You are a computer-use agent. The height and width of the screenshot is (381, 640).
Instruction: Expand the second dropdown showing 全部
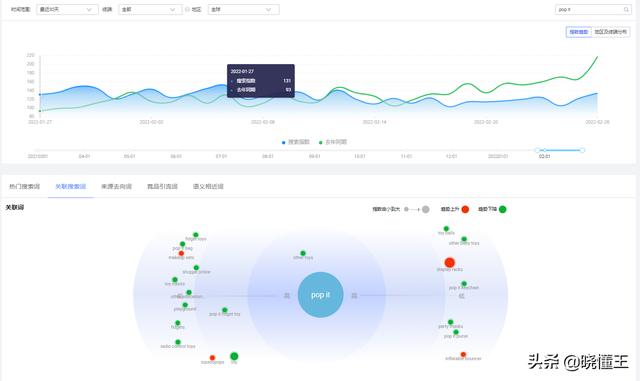tap(150, 9)
